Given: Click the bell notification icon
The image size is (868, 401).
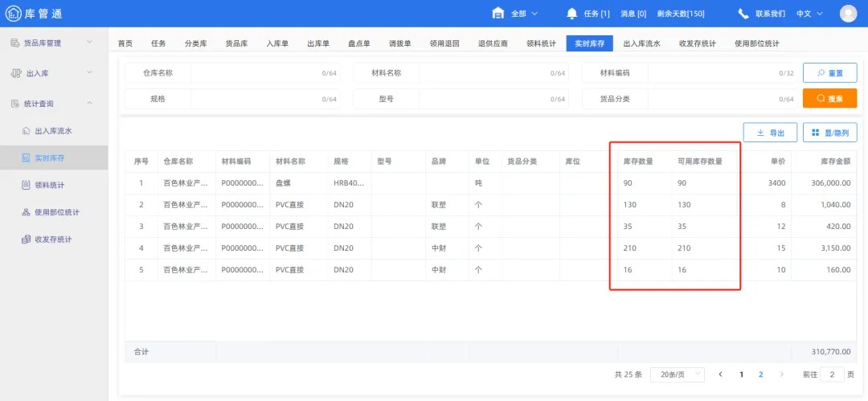Looking at the screenshot, I should pyautogui.click(x=572, y=14).
